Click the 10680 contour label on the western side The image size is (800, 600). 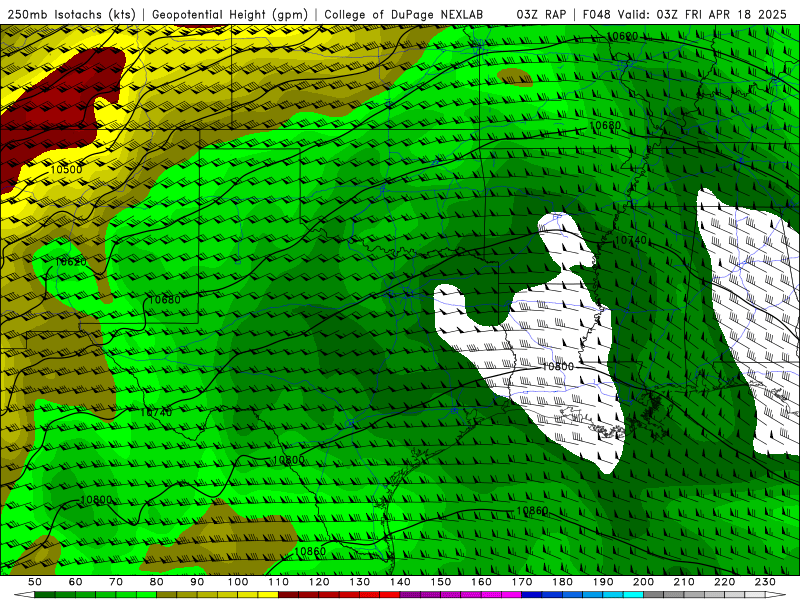click(164, 299)
